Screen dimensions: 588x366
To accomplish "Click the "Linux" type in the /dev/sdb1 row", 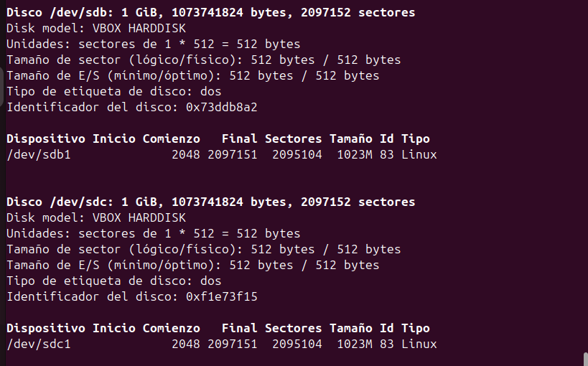I will [419, 154].
